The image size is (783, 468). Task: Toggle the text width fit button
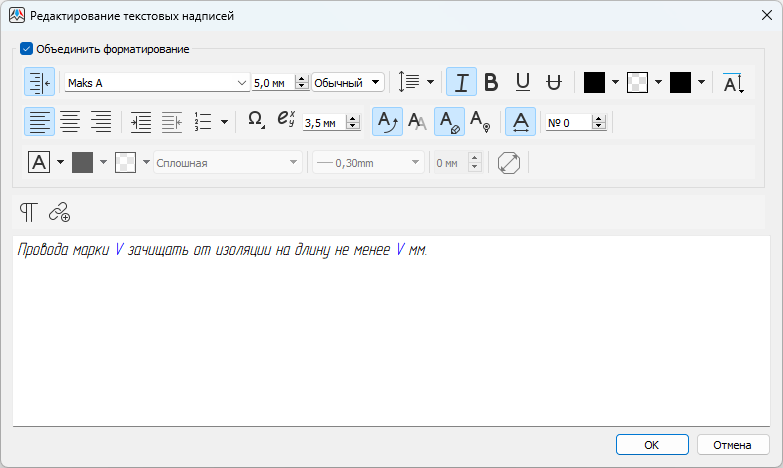click(x=520, y=122)
